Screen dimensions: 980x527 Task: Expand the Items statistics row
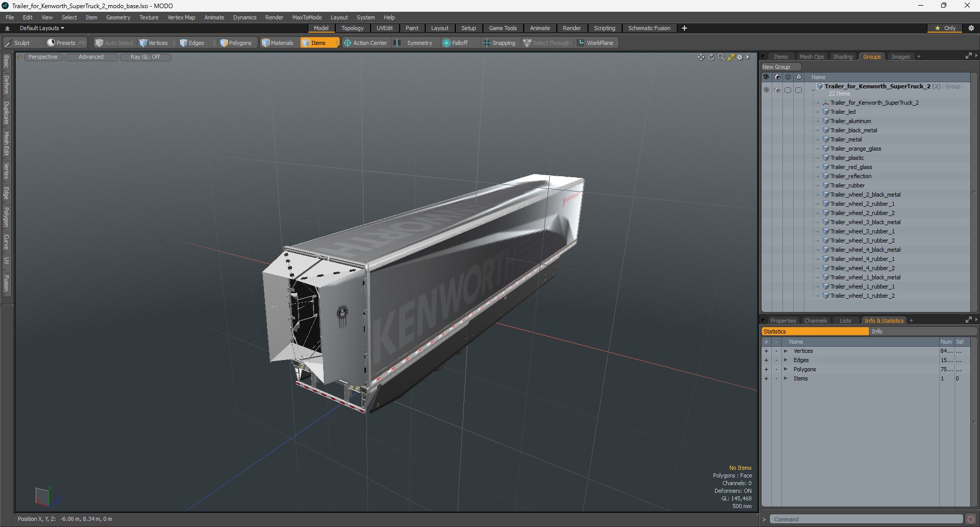click(x=786, y=378)
